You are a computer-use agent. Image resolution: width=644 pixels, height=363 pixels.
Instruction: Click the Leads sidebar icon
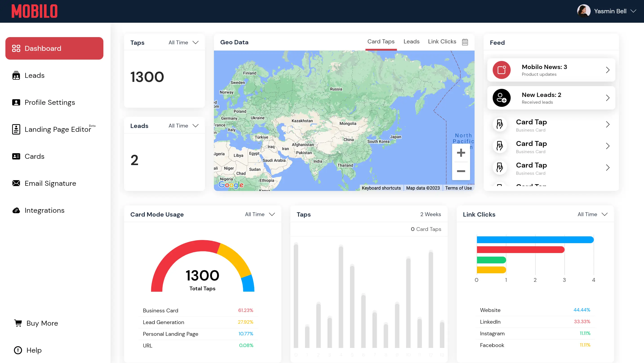pyautogui.click(x=16, y=75)
